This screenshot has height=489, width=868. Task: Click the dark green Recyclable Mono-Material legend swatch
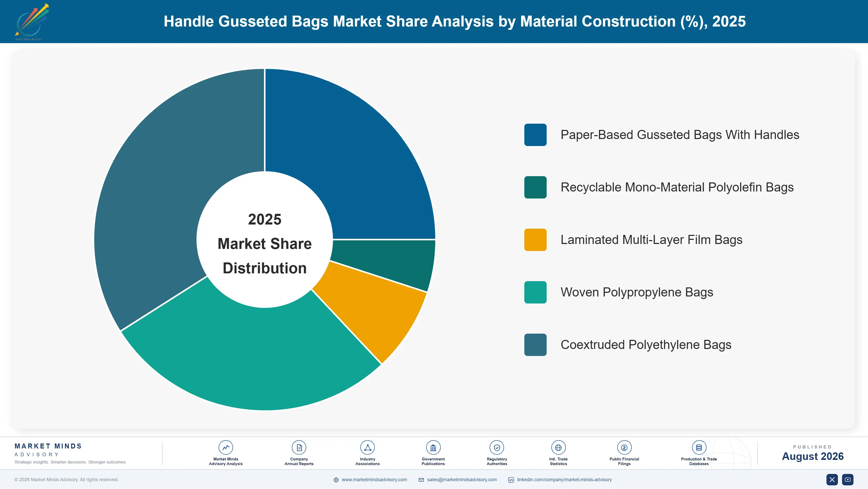point(535,187)
